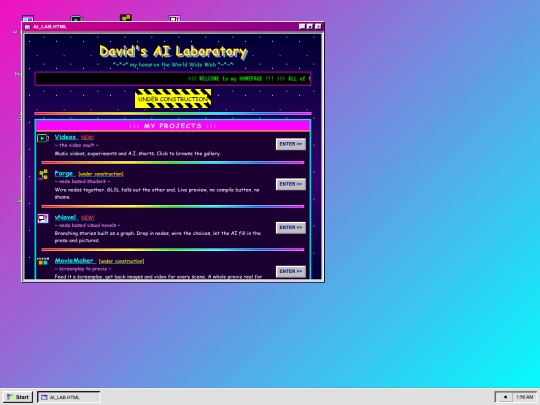This screenshot has width=540, height=405.
Task: Open the MovieMaker project link
Action: (x=74, y=261)
